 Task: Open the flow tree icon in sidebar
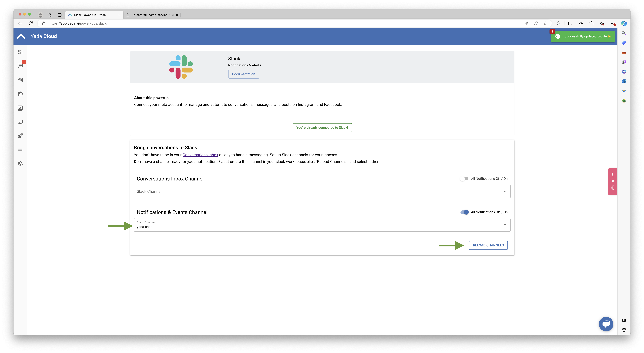click(x=20, y=80)
